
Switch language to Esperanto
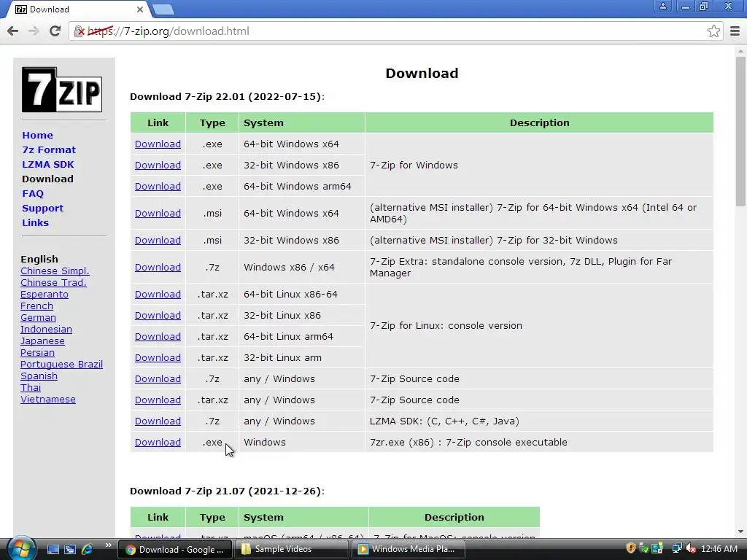pyautogui.click(x=44, y=295)
